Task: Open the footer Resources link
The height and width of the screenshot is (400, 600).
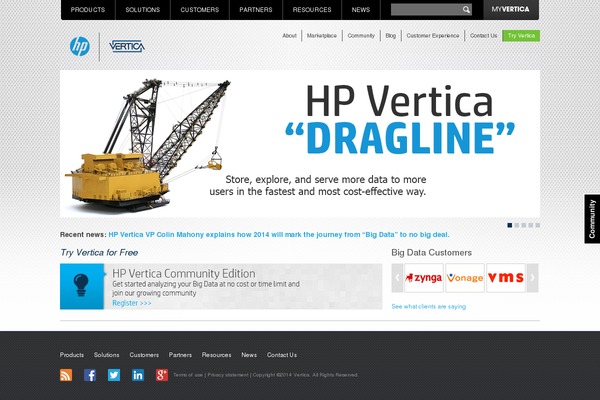Action: coord(217,355)
